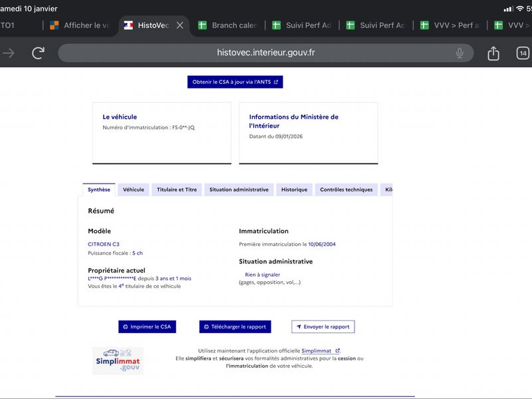
Task: Open the Véhicule tab
Action: (x=134, y=190)
